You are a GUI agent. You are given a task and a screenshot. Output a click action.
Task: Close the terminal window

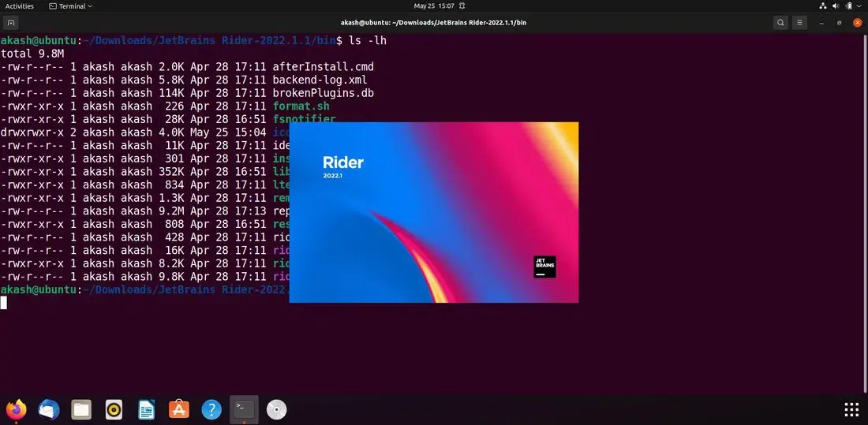858,23
